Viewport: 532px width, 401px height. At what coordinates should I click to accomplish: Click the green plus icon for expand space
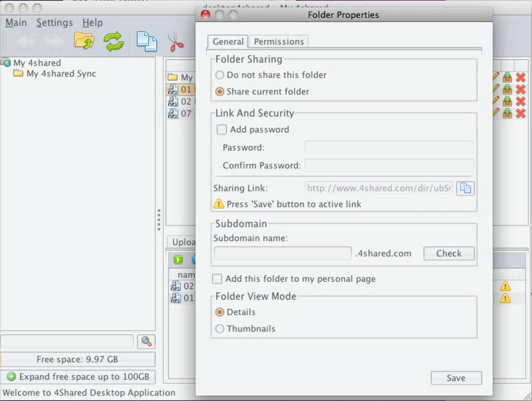pos(11,376)
